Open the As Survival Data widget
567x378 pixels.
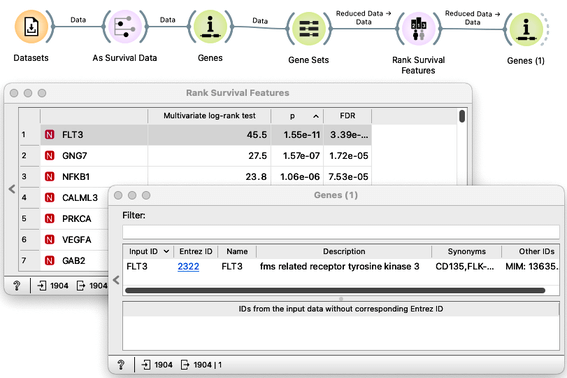(x=125, y=27)
